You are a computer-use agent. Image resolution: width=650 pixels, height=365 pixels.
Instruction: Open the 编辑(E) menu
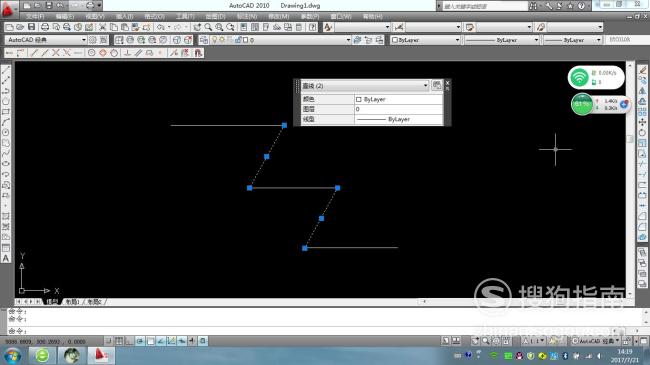coord(65,16)
